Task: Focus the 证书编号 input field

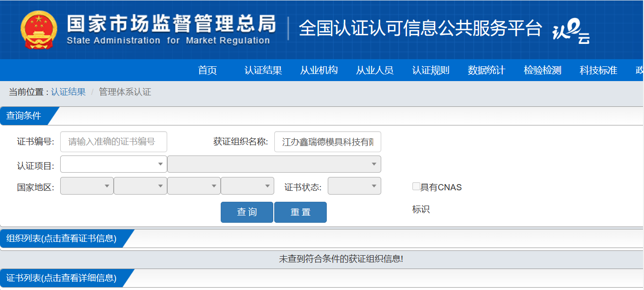Action: coord(114,142)
